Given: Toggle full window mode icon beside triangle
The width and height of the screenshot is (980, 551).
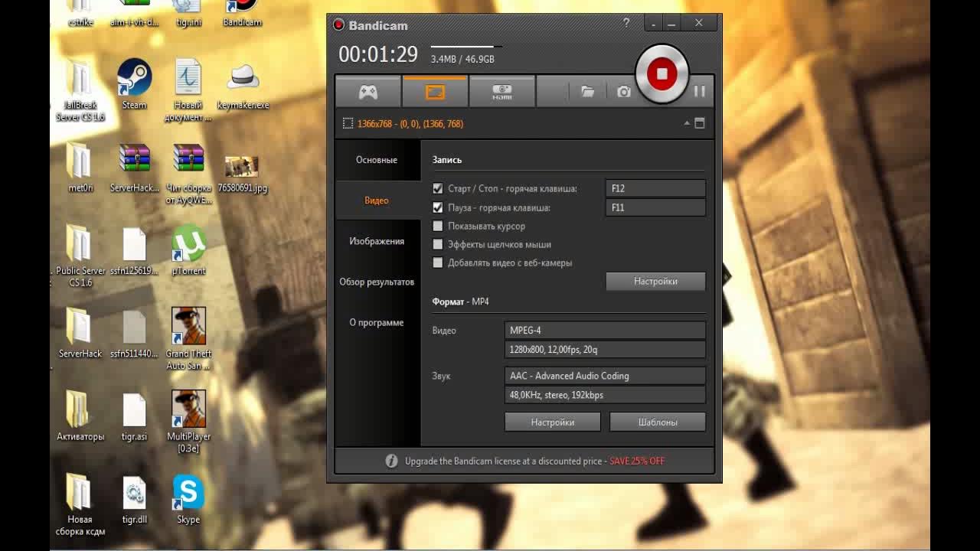Looking at the screenshot, I should [x=699, y=123].
